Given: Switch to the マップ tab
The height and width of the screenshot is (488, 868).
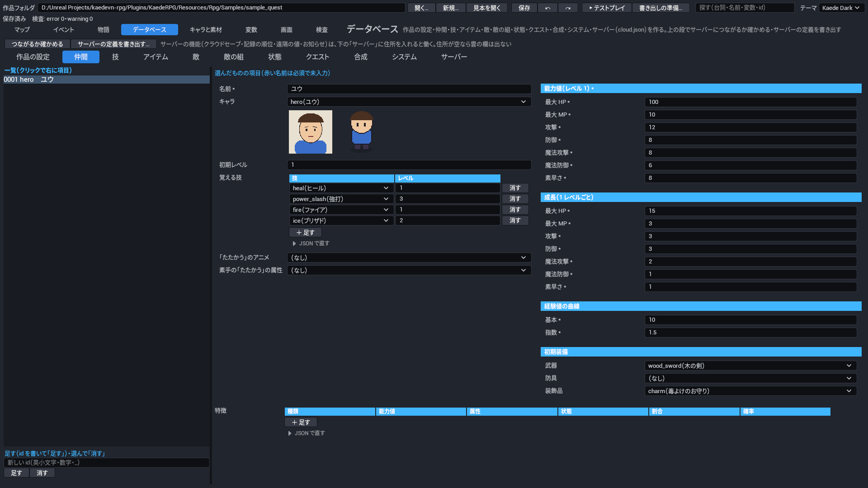Looking at the screenshot, I should click(x=22, y=29).
